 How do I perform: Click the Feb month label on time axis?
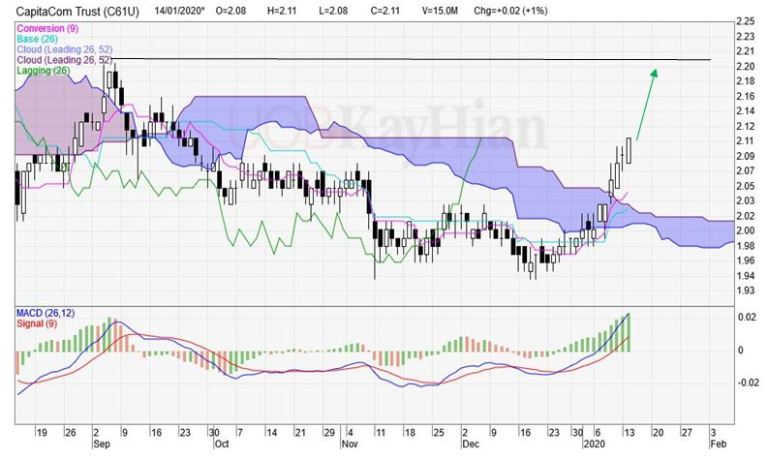click(x=719, y=444)
